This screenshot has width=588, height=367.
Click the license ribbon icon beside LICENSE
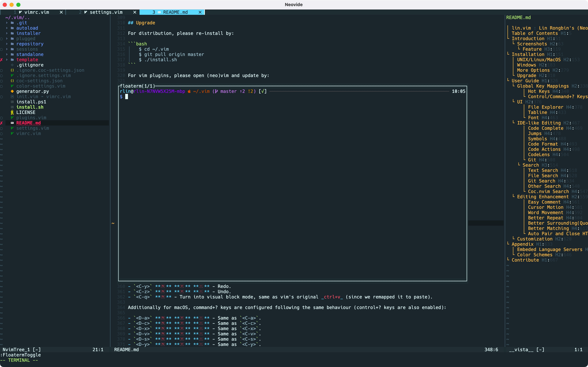(x=12, y=112)
